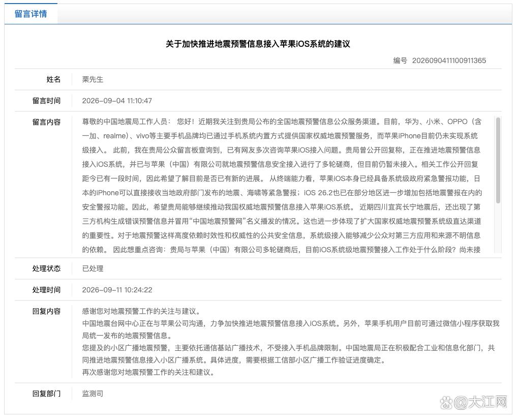Click the 留言内容 label
Image resolution: width=517 pixels, height=420 pixels.
click(x=46, y=123)
